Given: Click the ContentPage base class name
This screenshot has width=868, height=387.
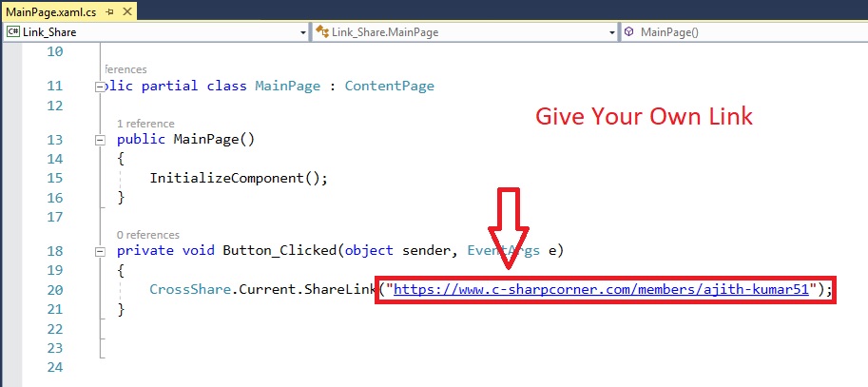Looking at the screenshot, I should tap(389, 86).
